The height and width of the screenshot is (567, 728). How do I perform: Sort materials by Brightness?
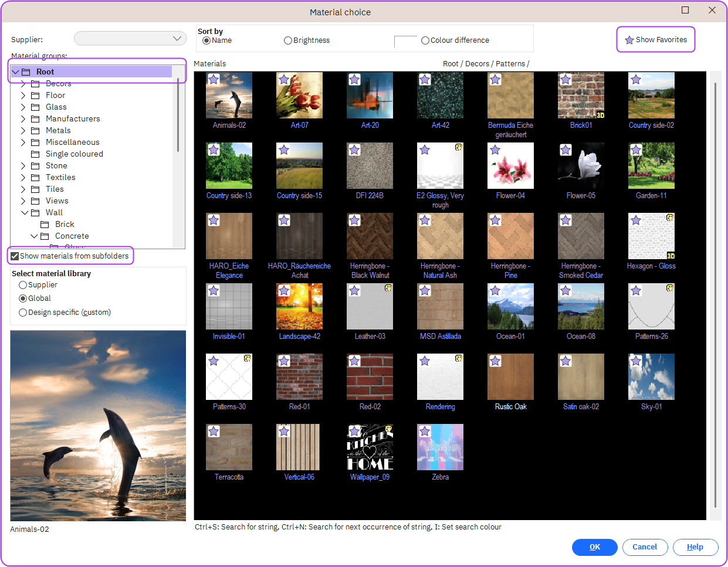288,40
